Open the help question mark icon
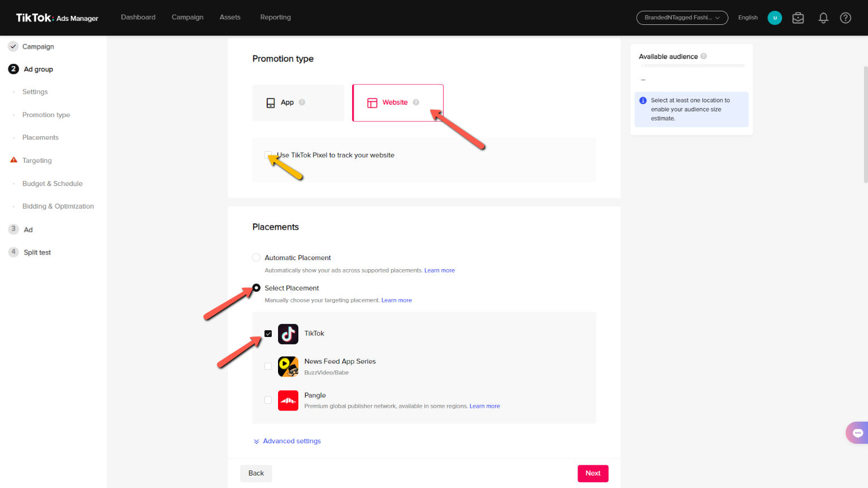Image resolution: width=868 pixels, height=488 pixels. coord(845,18)
